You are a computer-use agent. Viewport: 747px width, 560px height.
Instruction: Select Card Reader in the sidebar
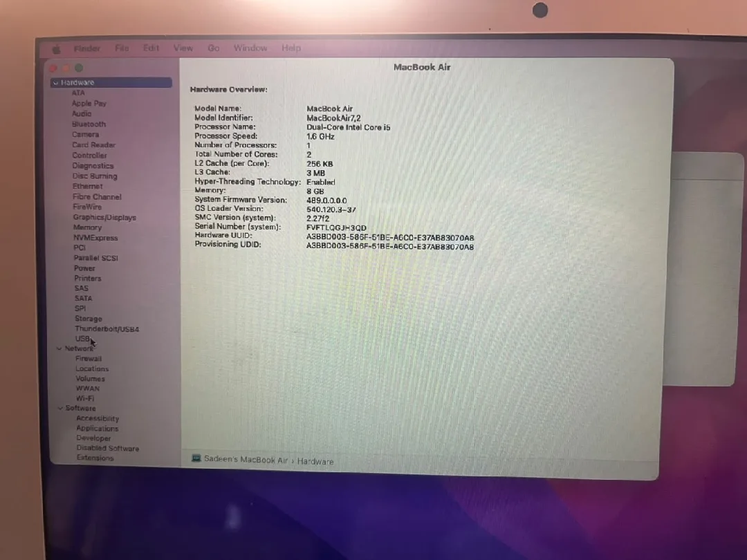[94, 144]
